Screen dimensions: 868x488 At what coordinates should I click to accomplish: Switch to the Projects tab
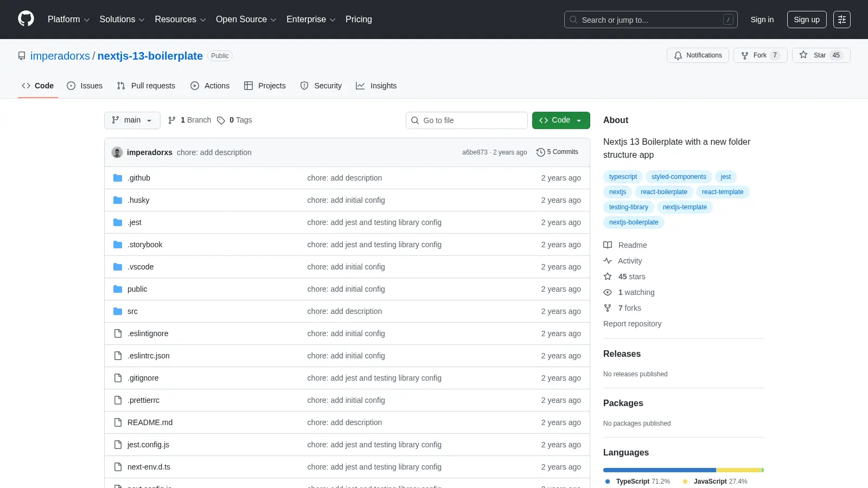point(265,86)
